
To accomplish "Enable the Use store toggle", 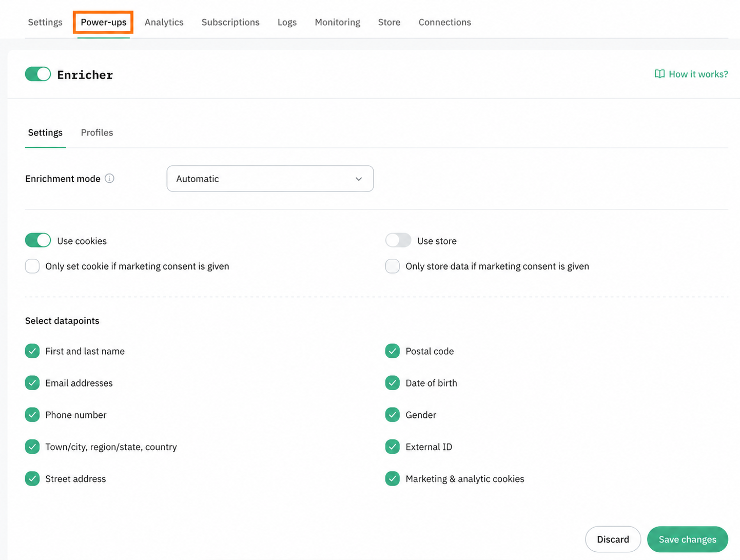I will [x=398, y=240].
